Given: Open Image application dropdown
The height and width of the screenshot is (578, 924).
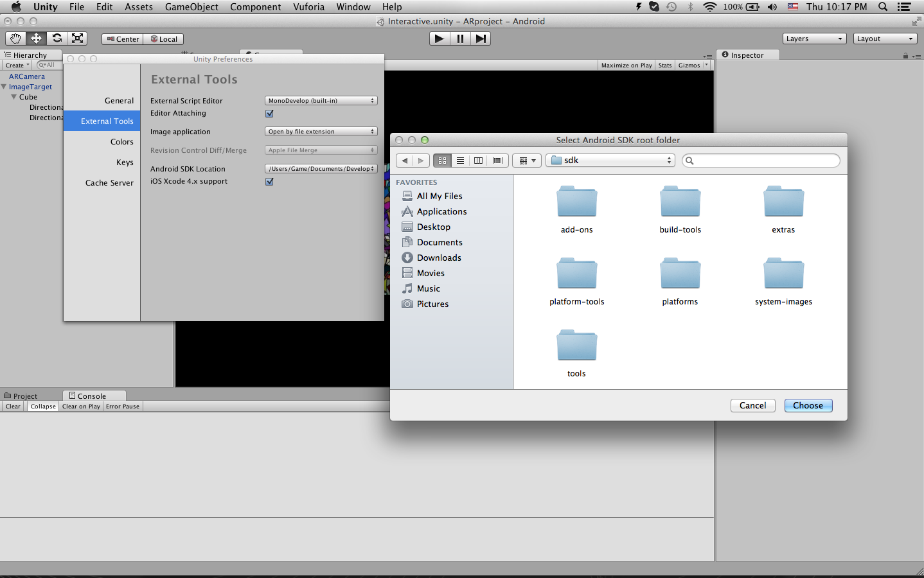Looking at the screenshot, I should (321, 132).
